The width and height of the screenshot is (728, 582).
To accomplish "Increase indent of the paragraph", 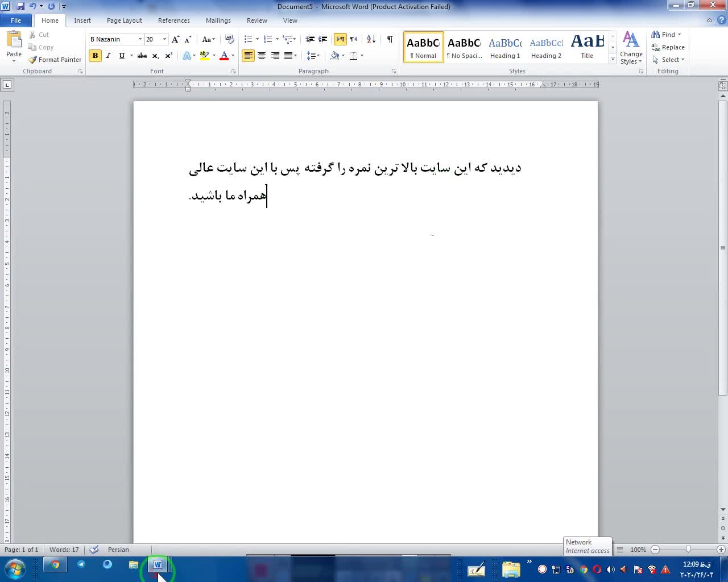I will [322, 39].
